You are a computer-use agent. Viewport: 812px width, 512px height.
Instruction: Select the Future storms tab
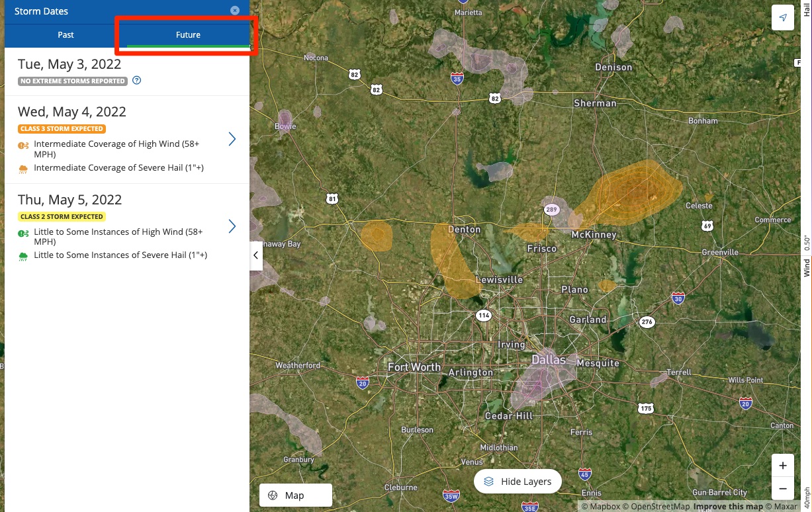tap(188, 35)
